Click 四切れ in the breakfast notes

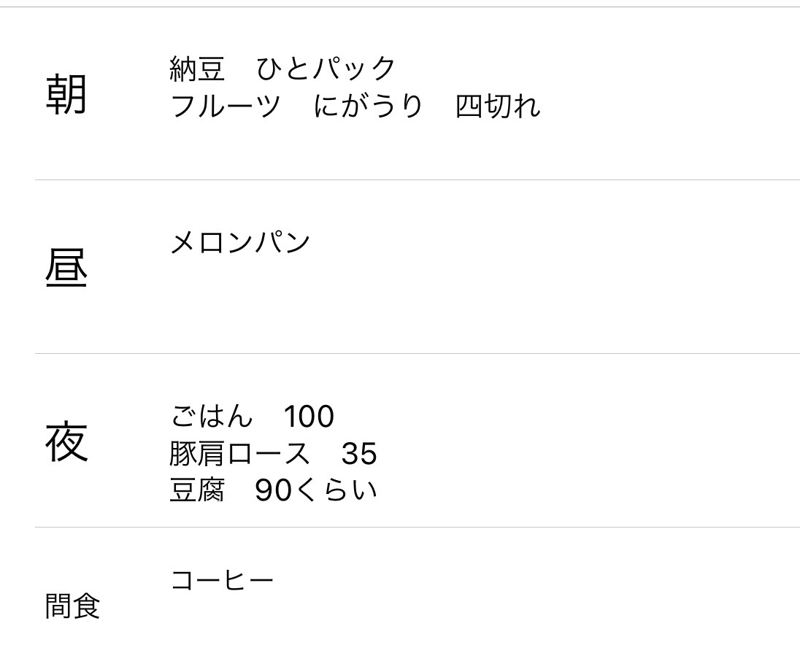[x=498, y=106]
